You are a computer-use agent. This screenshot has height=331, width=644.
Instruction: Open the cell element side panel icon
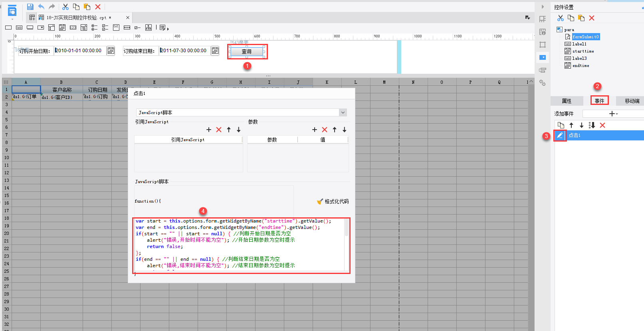543,19
